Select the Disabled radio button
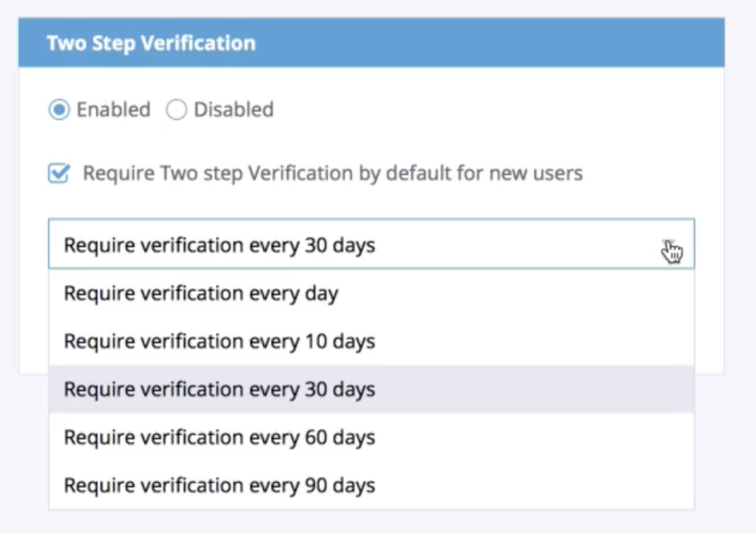756x534 pixels. pyautogui.click(x=177, y=109)
